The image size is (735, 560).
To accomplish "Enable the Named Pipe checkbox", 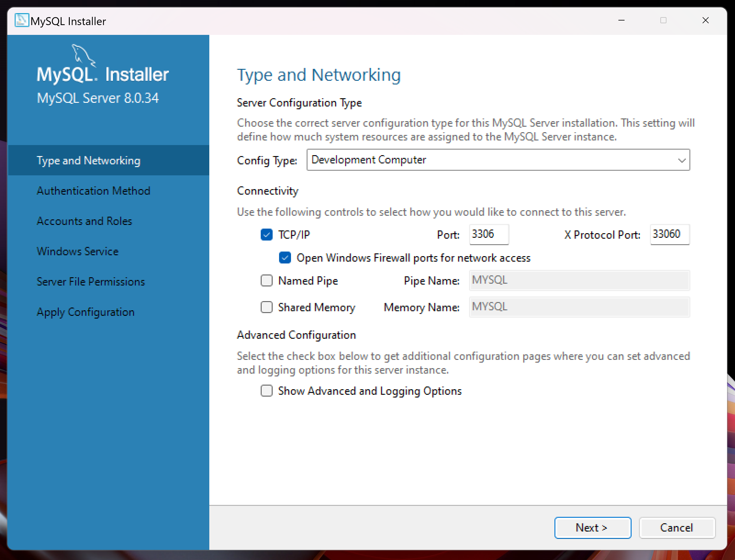I will 266,281.
